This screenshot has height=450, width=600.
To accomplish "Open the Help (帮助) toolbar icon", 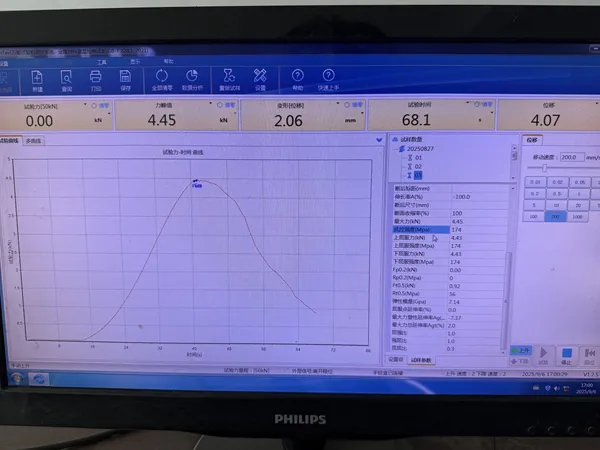I will (297, 80).
